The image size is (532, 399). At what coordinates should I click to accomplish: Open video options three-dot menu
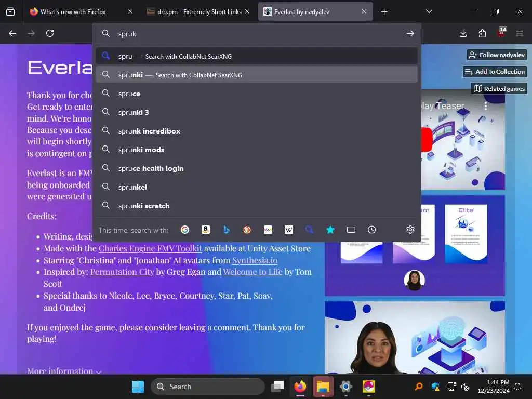[486, 106]
